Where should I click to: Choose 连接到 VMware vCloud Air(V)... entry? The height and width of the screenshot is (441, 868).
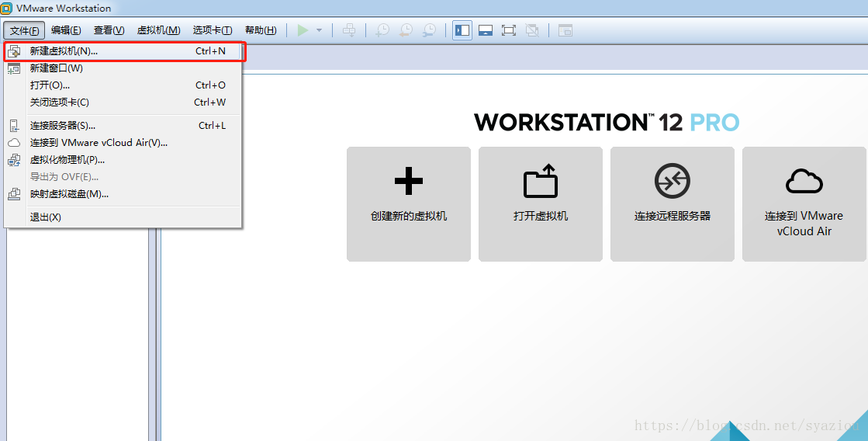tap(123, 143)
